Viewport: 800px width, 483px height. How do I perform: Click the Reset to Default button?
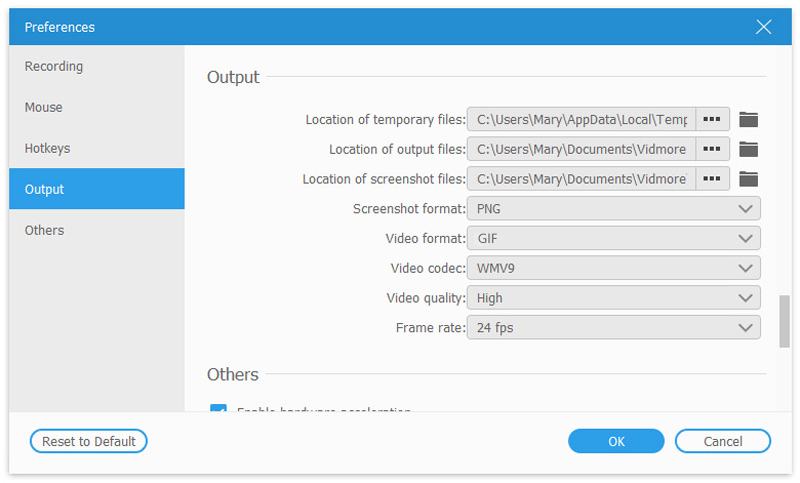click(89, 441)
